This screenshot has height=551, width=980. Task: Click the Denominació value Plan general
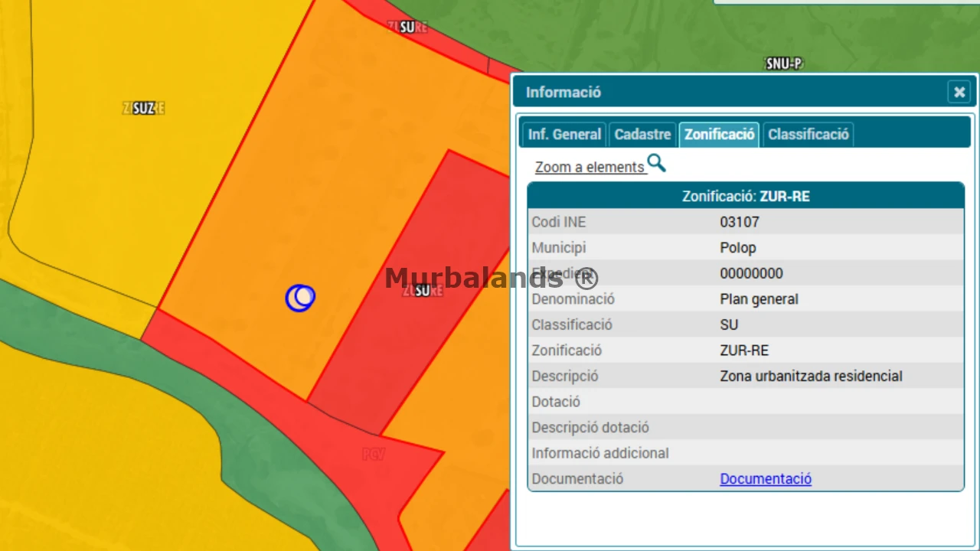pyautogui.click(x=759, y=299)
